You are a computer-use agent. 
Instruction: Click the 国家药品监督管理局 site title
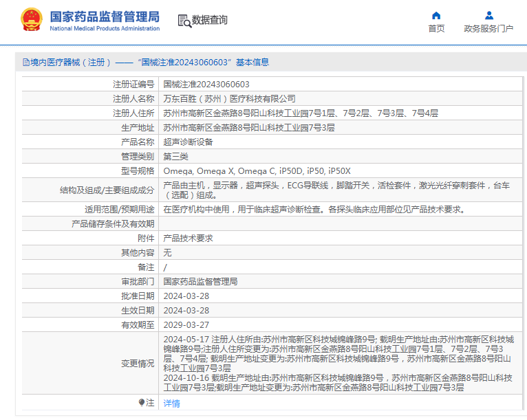pyautogui.click(x=105, y=15)
